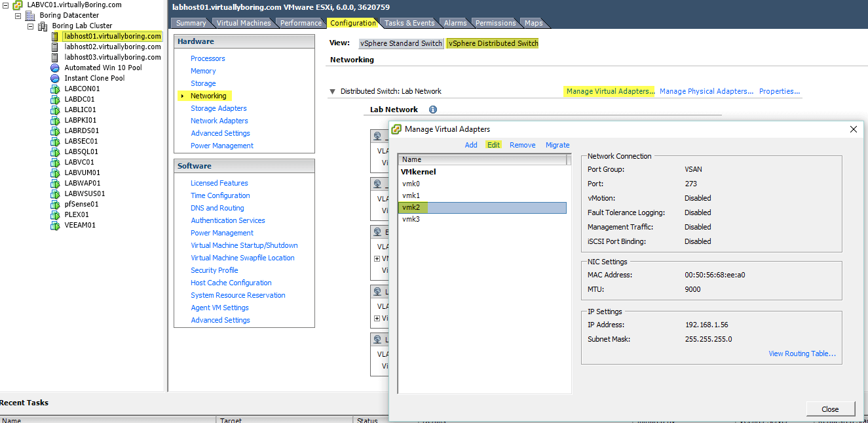This screenshot has width=868, height=423.
Task: Collapse the Boring Datacenter tree node
Action: click(x=18, y=16)
